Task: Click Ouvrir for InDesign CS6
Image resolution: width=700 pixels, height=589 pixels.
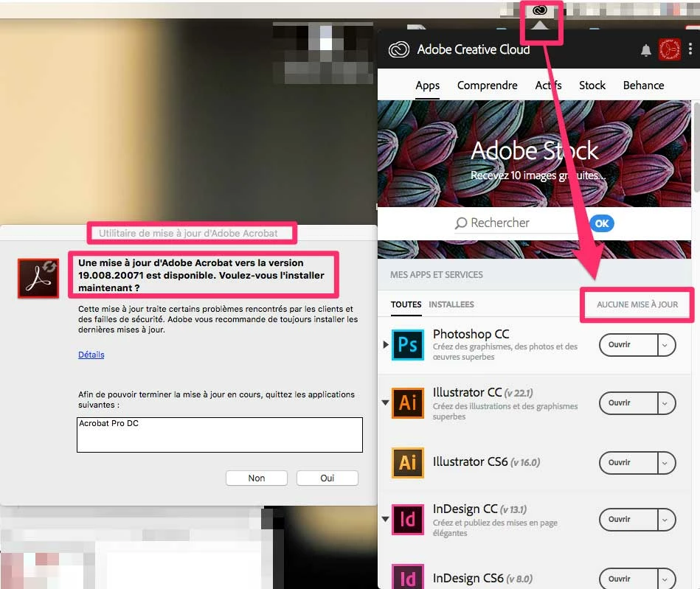Action: tap(628, 579)
